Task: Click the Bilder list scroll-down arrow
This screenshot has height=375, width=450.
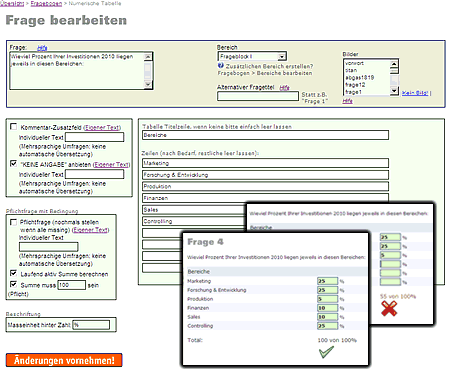Action: 394,91
